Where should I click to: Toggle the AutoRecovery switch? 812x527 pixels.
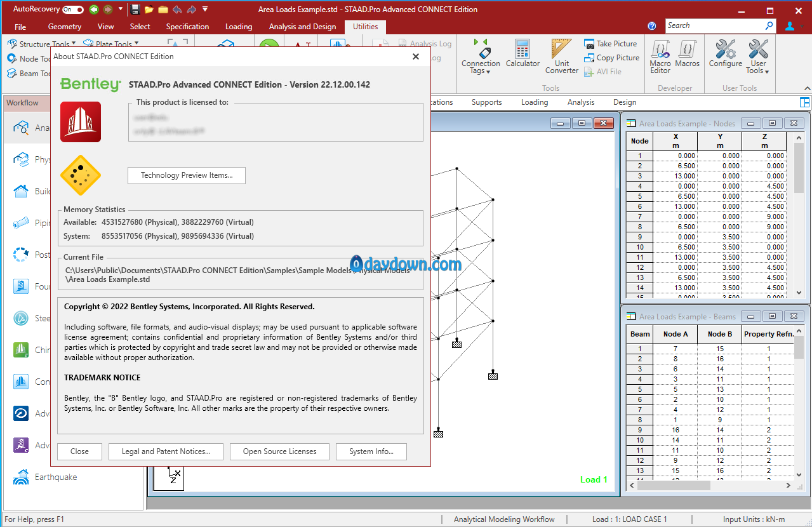[73, 10]
